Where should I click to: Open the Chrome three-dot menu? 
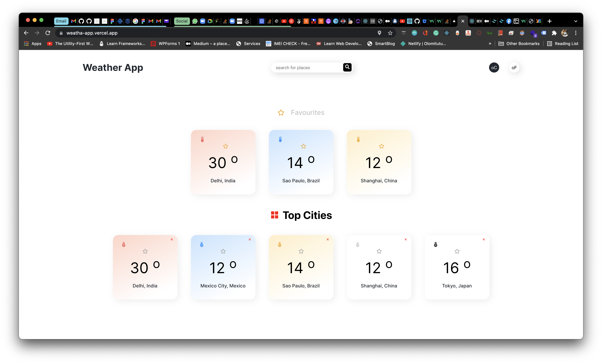(x=576, y=33)
